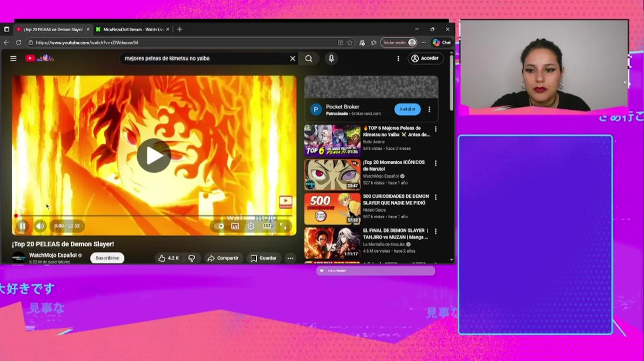
Task: Click the large play button overlay
Action: tap(154, 155)
